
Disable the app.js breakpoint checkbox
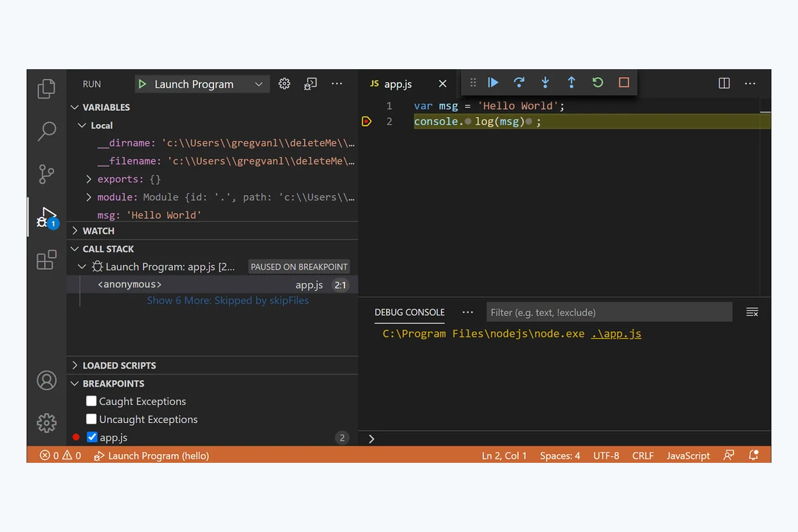[x=92, y=437]
